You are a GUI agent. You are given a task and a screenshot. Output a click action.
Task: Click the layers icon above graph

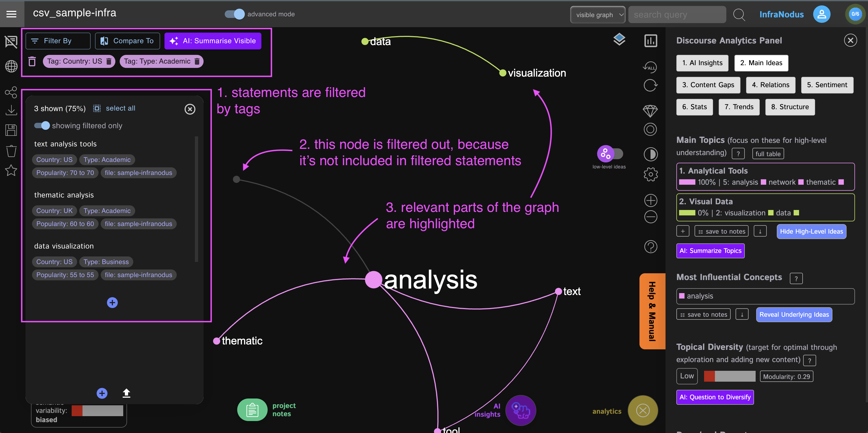point(619,39)
